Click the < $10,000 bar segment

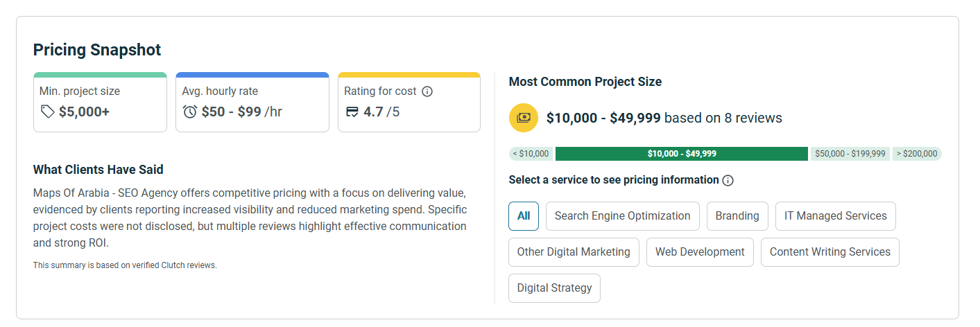tap(531, 154)
